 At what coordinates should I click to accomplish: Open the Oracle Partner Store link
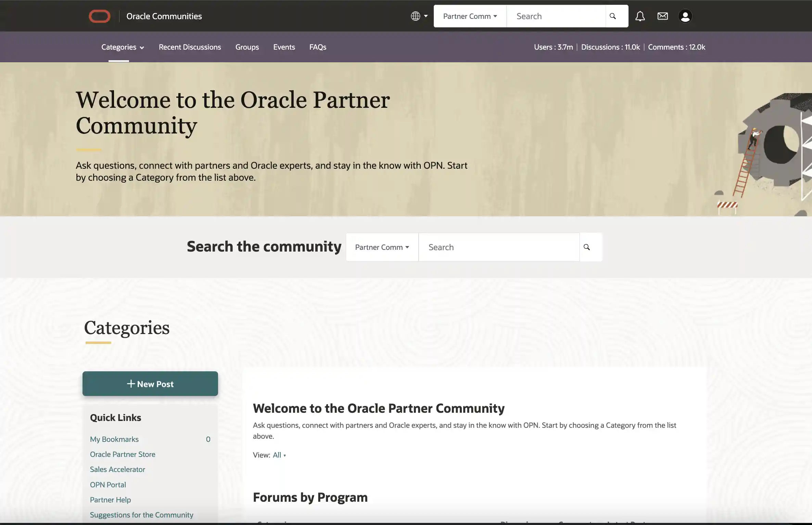point(123,454)
